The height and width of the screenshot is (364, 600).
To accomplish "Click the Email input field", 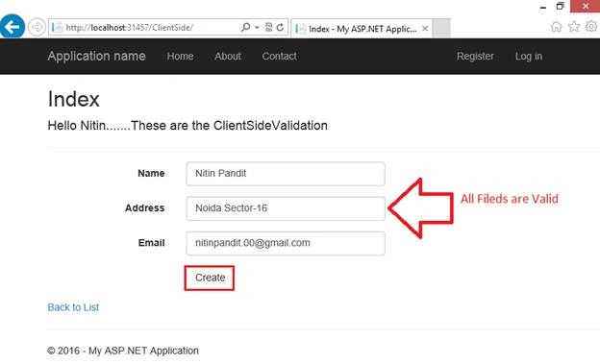I will click(286, 243).
